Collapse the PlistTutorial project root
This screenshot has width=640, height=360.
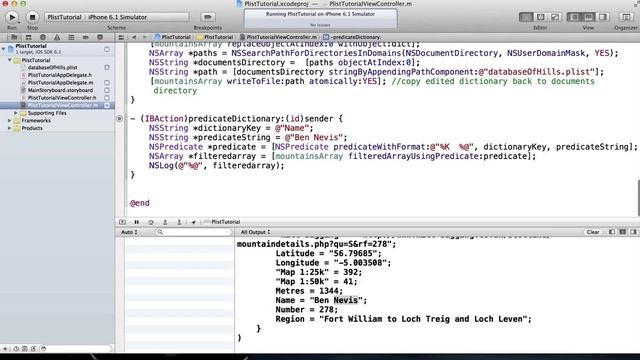pyautogui.click(x=4, y=49)
